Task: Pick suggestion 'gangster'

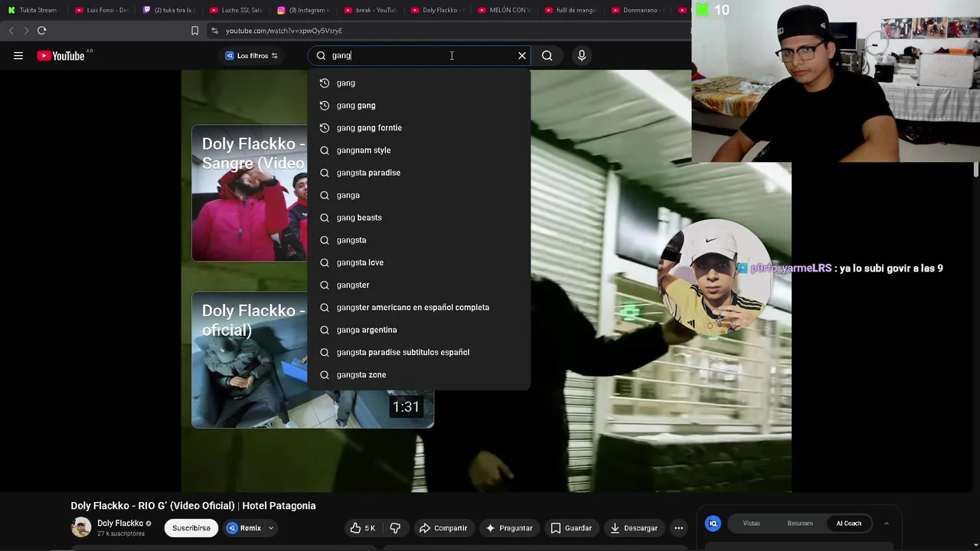Action: (x=419, y=285)
